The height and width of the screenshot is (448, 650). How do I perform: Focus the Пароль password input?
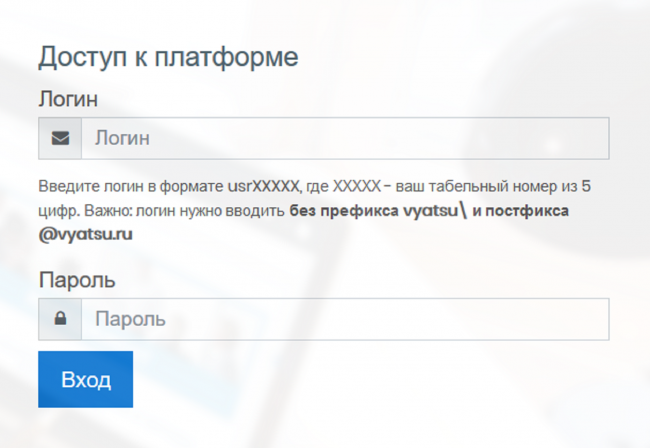(345, 320)
